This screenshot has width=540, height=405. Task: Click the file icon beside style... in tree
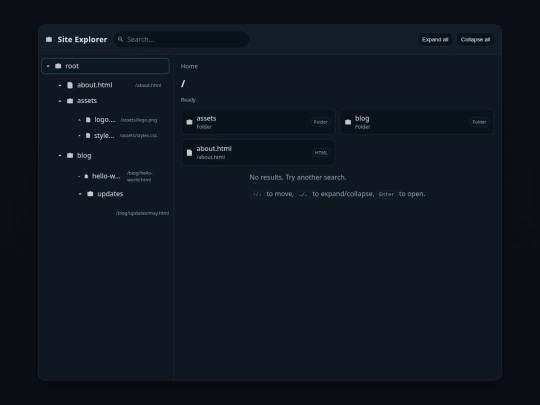pyautogui.click(x=88, y=135)
